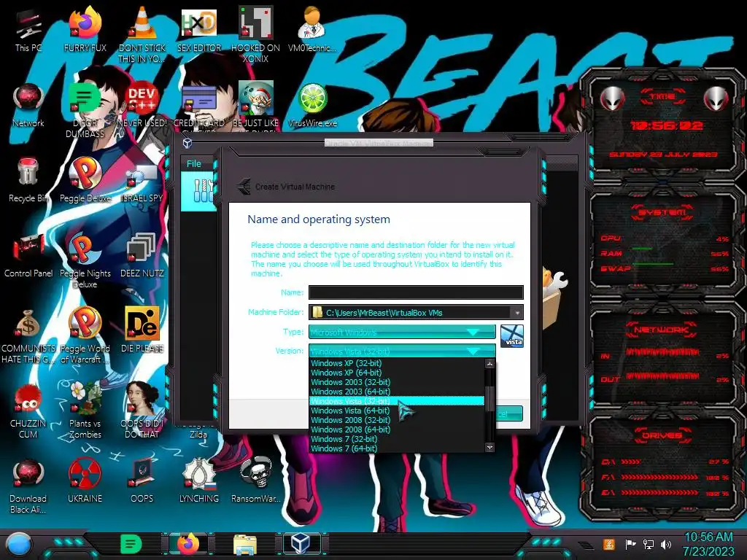
Task: Click the Tools icon in VirtualBox Manager
Action: point(202,190)
